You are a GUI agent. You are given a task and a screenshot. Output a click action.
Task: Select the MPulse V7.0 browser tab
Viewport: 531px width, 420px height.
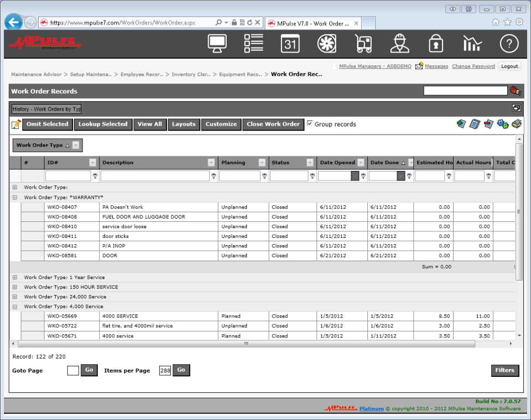pos(313,23)
